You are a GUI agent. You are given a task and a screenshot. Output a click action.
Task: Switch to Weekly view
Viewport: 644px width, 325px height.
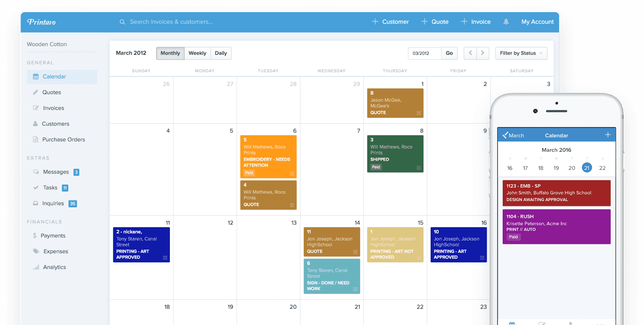coord(197,53)
